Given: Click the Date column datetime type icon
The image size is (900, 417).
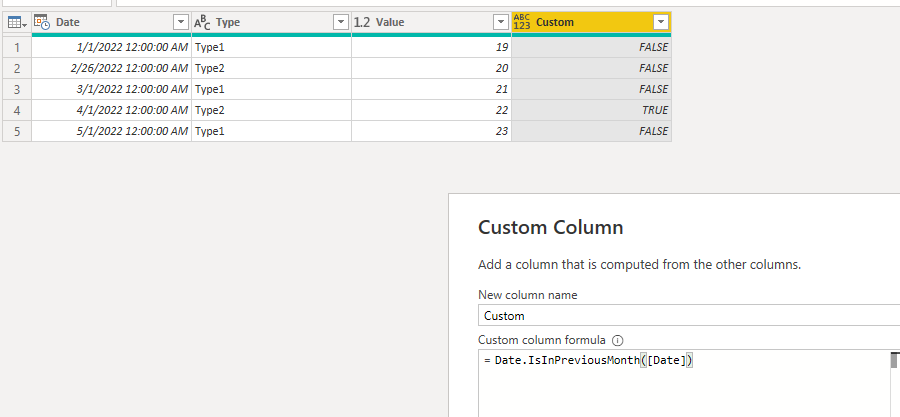Looking at the screenshot, I should [41, 22].
